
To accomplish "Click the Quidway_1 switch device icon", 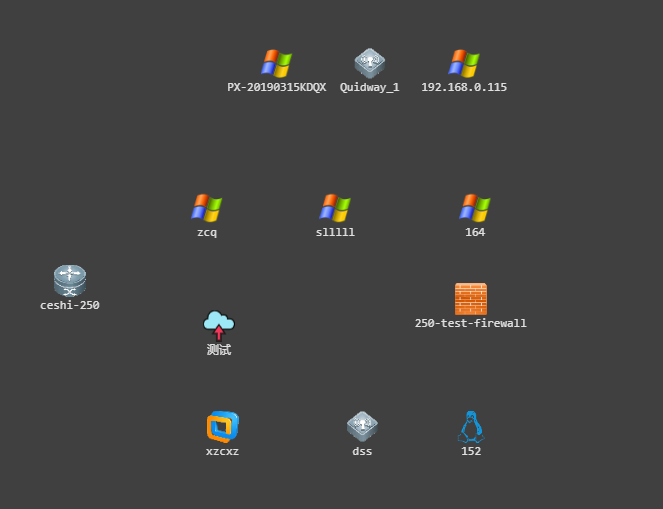I will 370,63.
